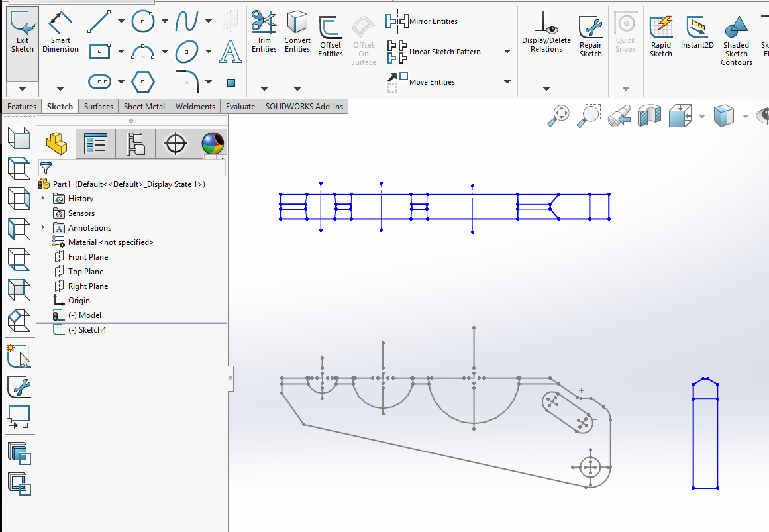
Task: Switch to the Evaluate tab
Action: coord(240,107)
